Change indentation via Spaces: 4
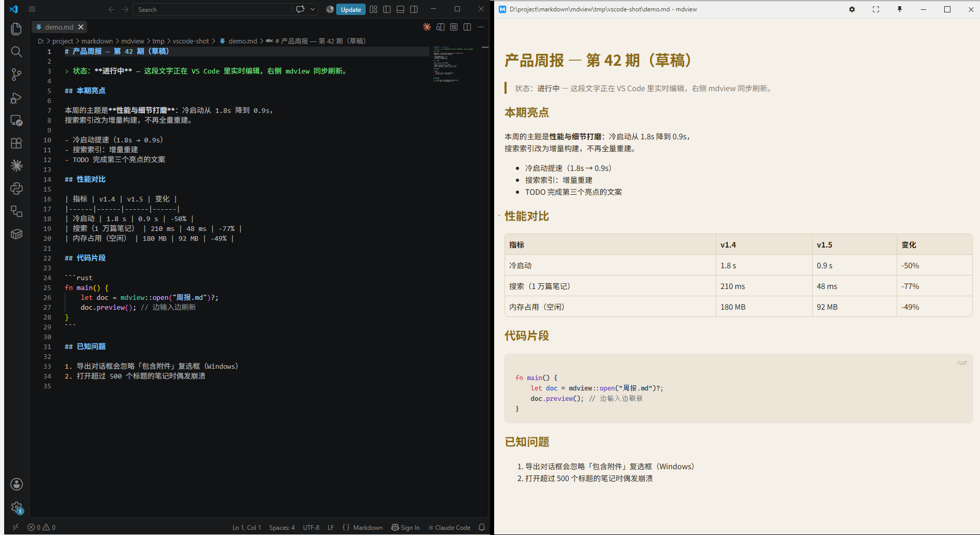 [282, 527]
